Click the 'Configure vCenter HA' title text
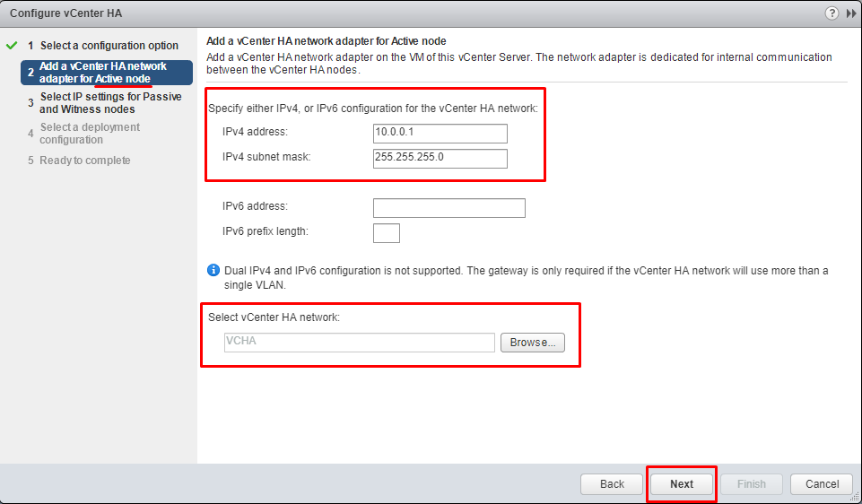The height and width of the screenshot is (504, 862). click(x=66, y=13)
